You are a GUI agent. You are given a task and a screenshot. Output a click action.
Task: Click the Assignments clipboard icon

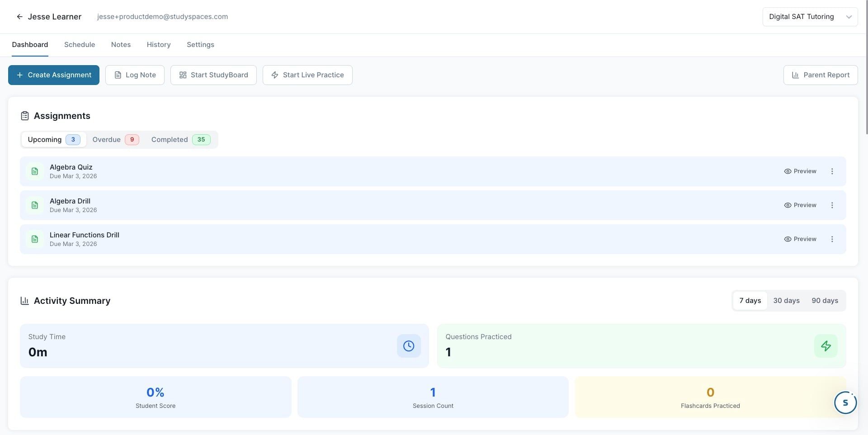point(25,116)
